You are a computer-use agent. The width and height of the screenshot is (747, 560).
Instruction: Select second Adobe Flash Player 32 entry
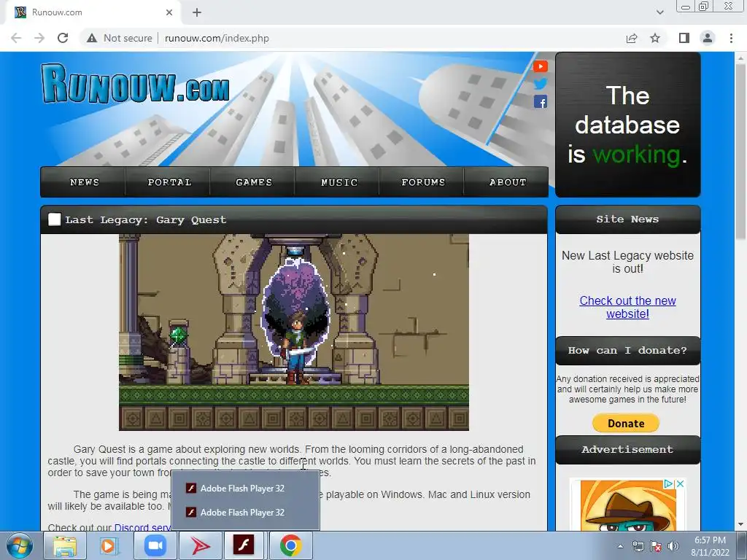(245, 513)
